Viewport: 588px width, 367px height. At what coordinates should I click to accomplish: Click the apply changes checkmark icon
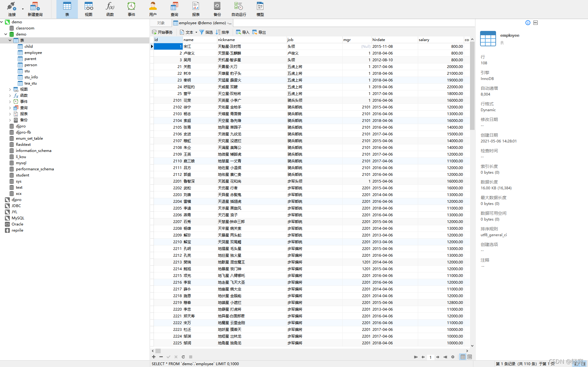pos(168,357)
